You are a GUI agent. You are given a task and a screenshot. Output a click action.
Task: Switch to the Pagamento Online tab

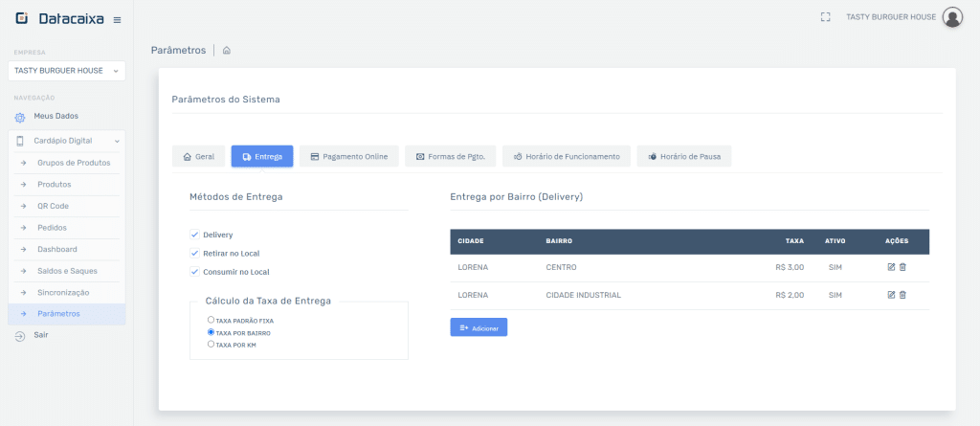pos(347,156)
